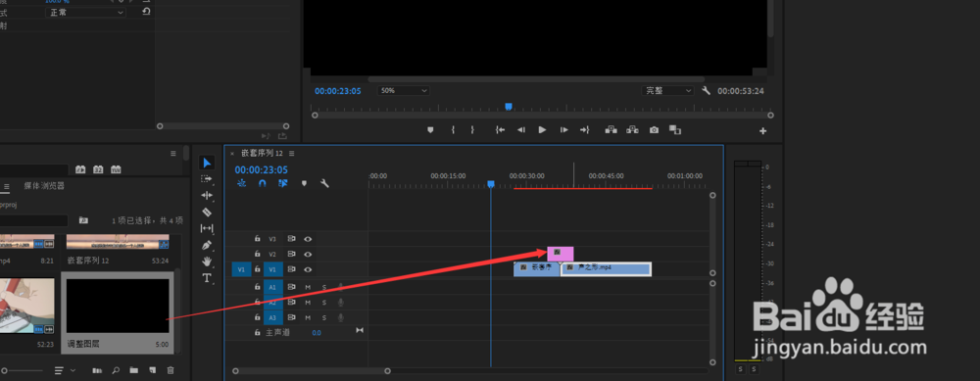This screenshot has width=980, height=381.
Task: Mark In point in program monitor
Action: tap(453, 130)
